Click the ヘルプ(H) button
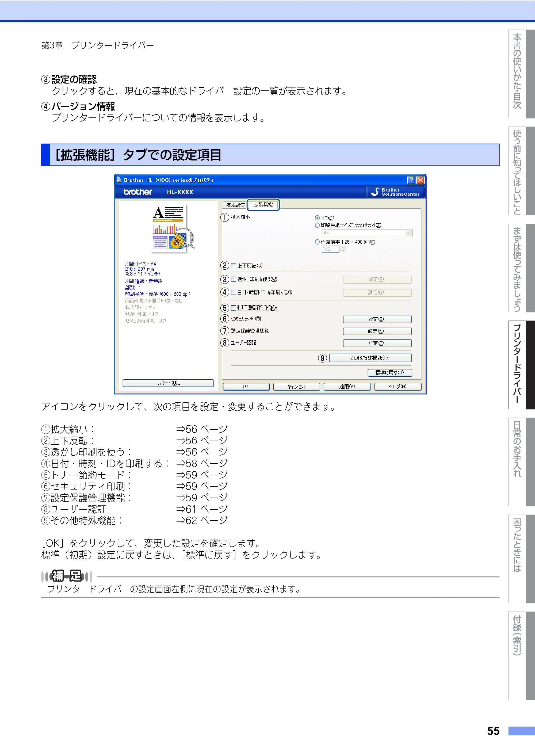 click(398, 387)
